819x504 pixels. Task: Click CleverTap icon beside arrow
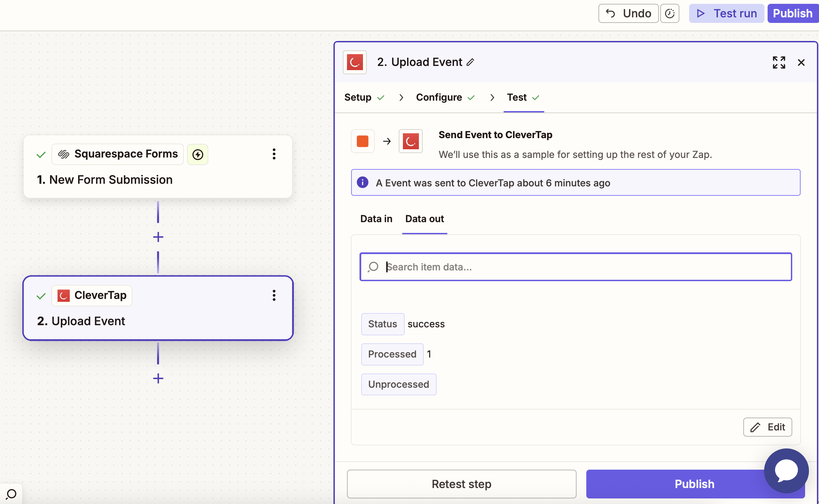coord(411,141)
